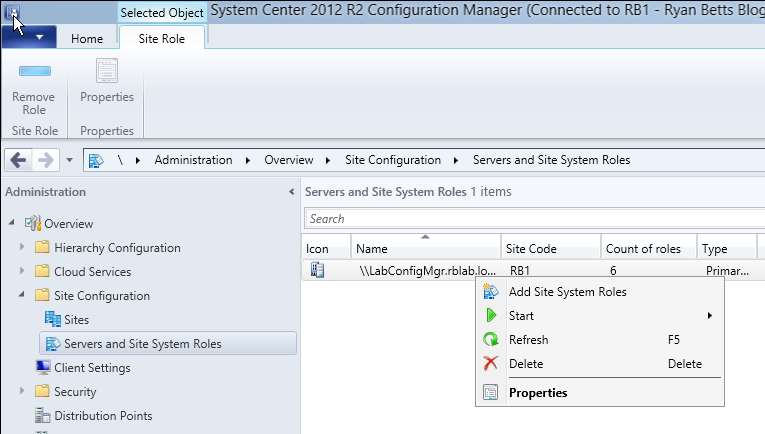Select the Site Configuration tree node
The image size is (765, 434).
pos(102,296)
